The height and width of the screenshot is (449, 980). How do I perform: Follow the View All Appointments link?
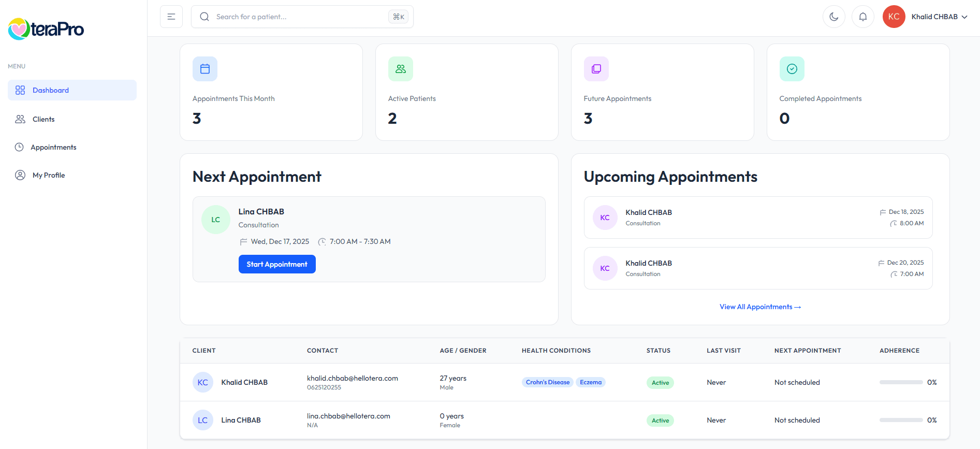coord(760,307)
